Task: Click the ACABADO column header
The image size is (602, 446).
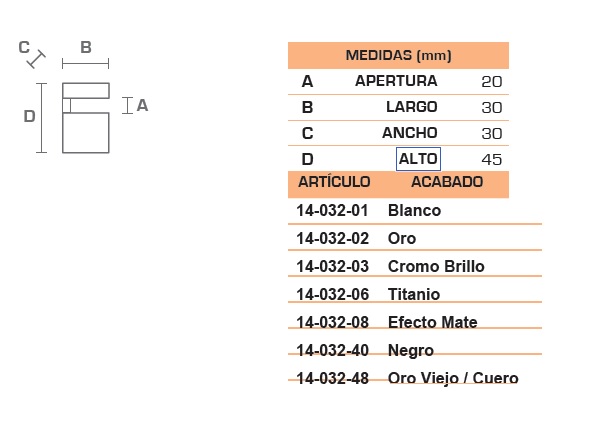Action: pos(447,182)
